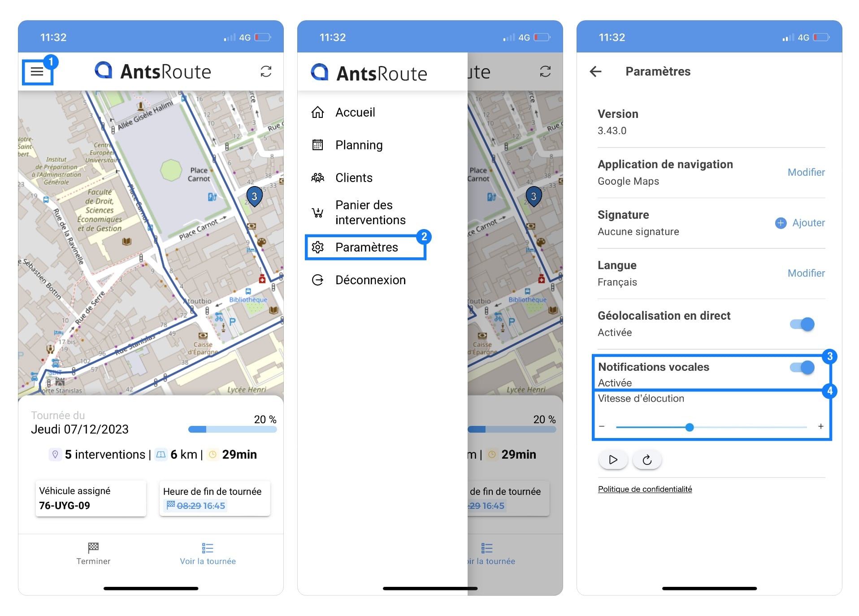Open Paramètres from the side menu
The image size is (859, 616).
(x=365, y=247)
